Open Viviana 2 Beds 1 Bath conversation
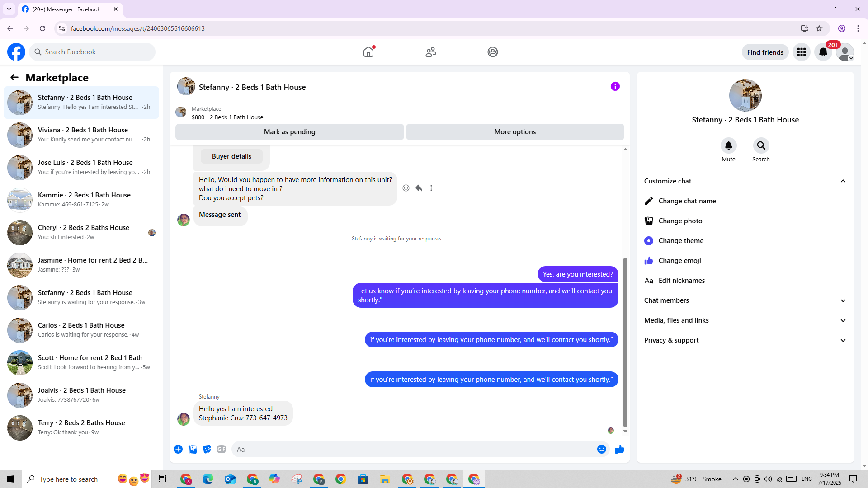 (x=81, y=135)
